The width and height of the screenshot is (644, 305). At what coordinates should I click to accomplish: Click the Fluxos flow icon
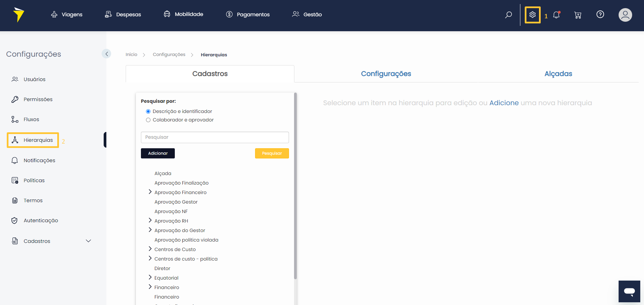click(15, 119)
